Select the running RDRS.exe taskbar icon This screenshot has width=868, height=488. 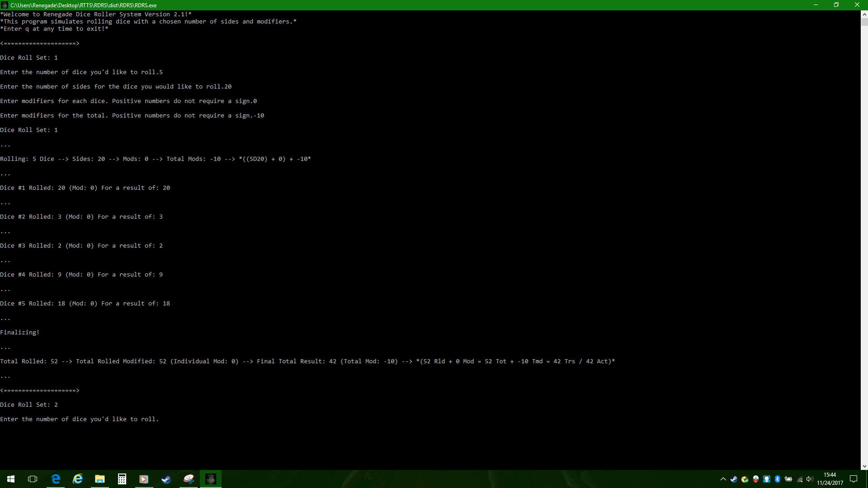point(211,479)
